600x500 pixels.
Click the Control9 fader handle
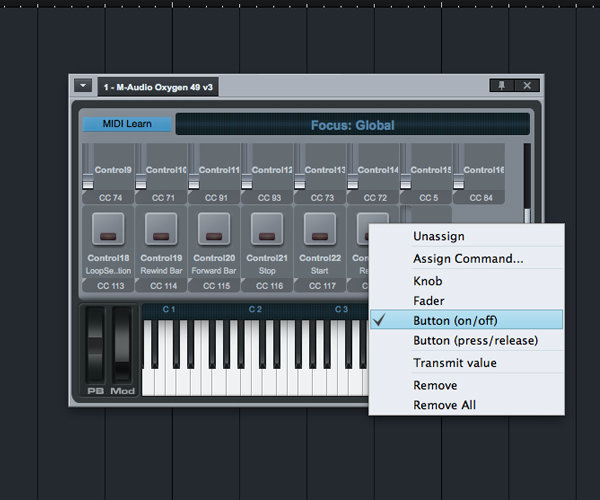[88, 182]
